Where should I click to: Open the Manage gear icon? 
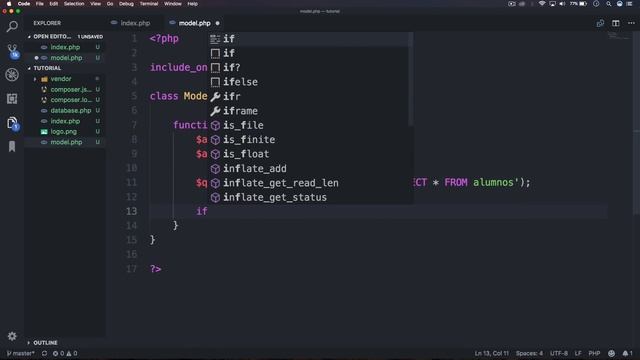12,336
